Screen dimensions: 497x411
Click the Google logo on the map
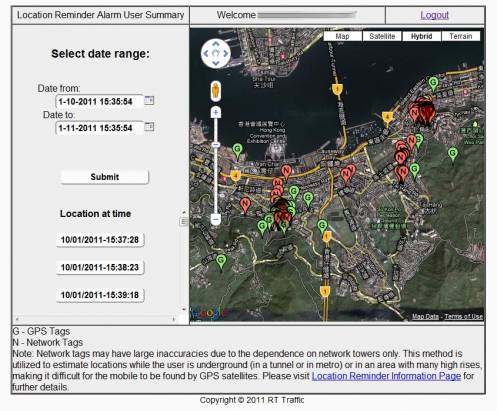[207, 313]
